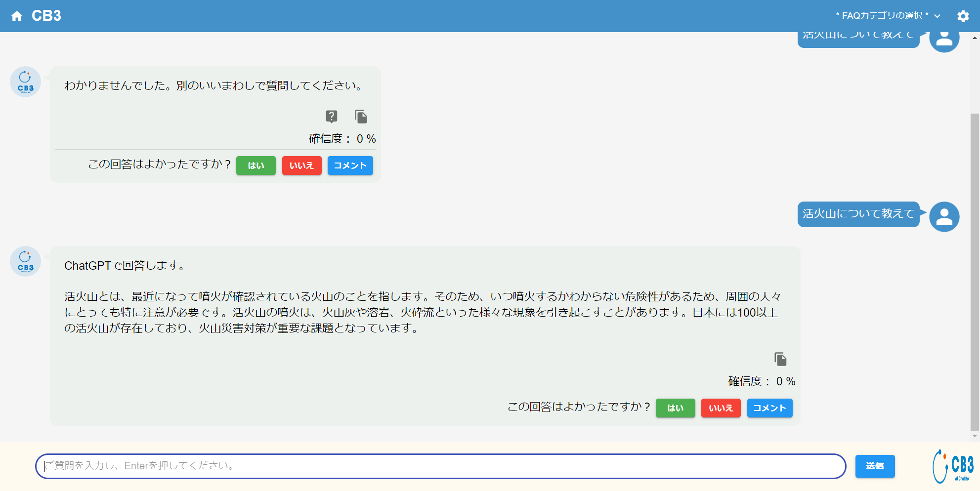
Task: Click the home icon in header
Action: click(x=17, y=16)
